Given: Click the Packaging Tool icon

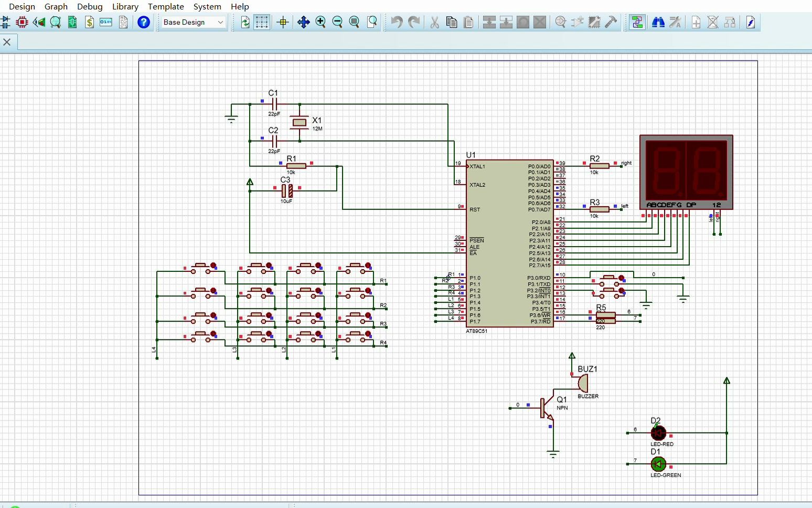Looking at the screenshot, I should tap(594, 22).
